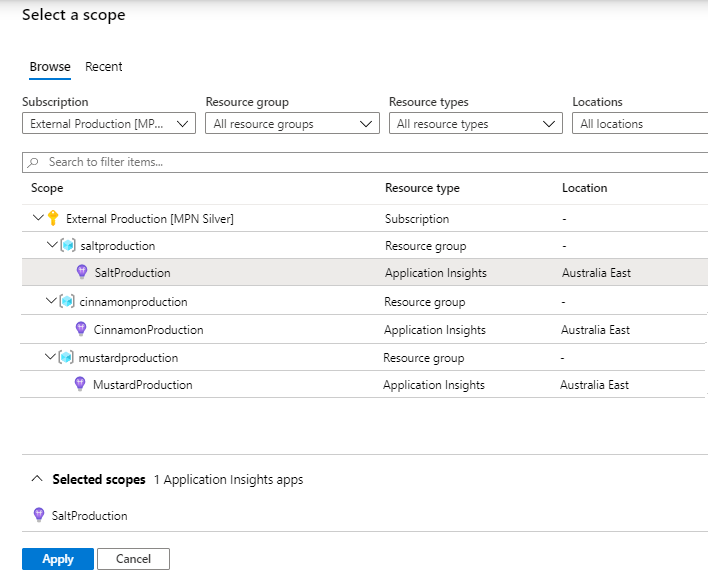Collapse the Selected scopes section
The width and height of the screenshot is (708, 578).
37,479
